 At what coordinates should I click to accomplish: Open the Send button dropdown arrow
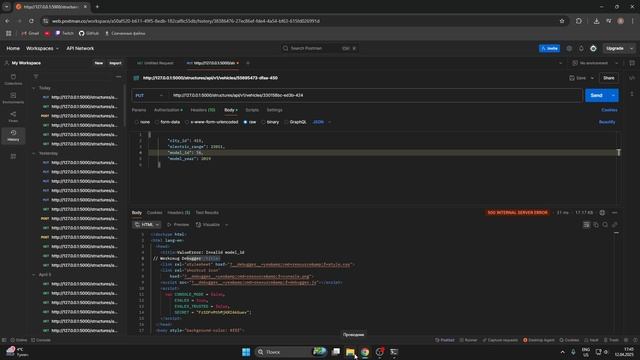613,96
